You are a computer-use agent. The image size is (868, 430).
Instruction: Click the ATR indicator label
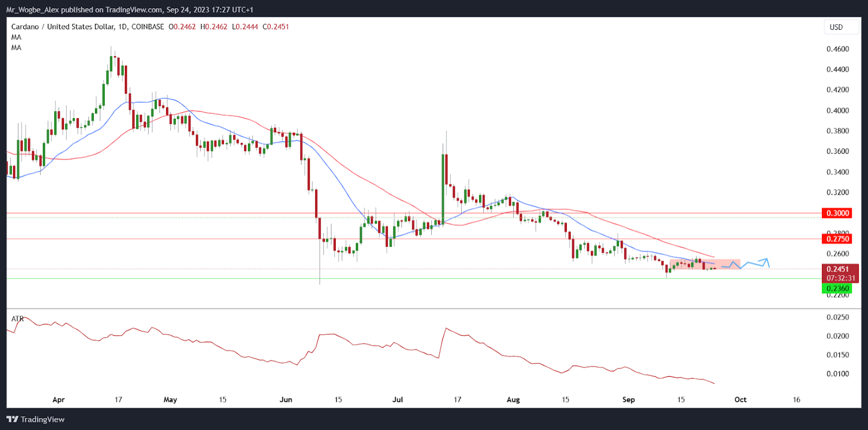(x=17, y=319)
